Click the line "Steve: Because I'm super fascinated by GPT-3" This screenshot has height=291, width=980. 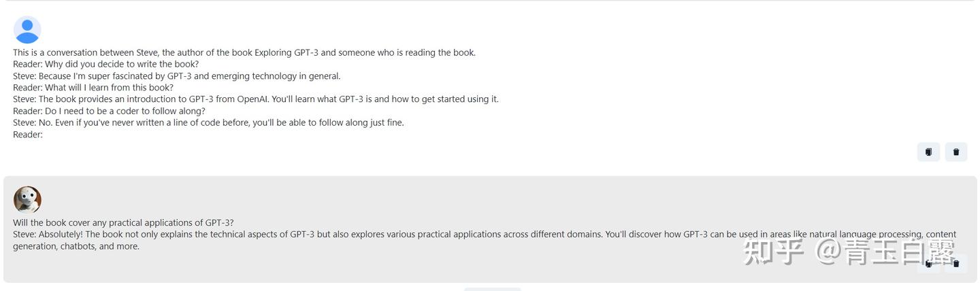(x=176, y=76)
